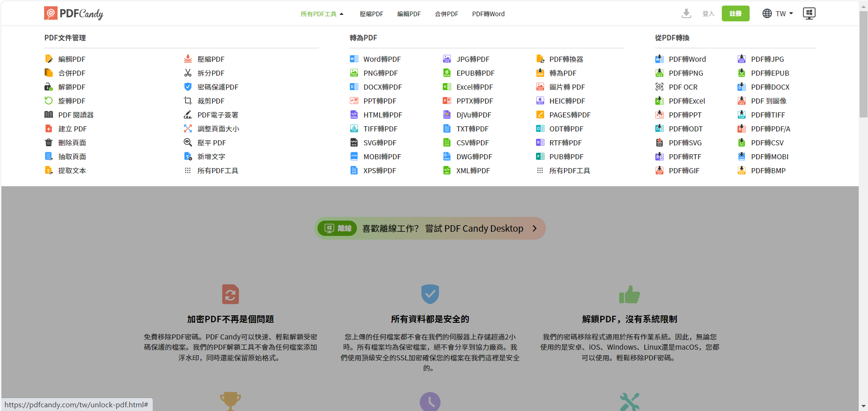Expand the PDF Candy Desktop banner arrow
The height and width of the screenshot is (411, 868).
[x=534, y=228]
